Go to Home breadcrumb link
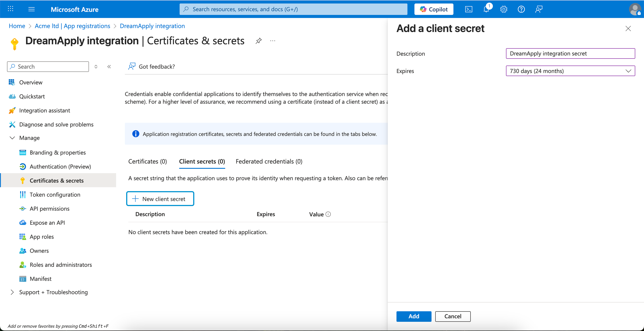This screenshot has height=331, width=644. click(17, 26)
